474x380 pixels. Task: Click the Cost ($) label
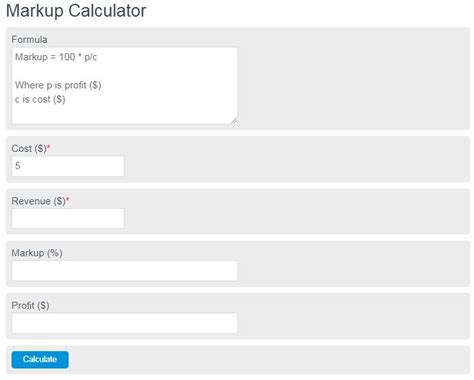(29, 148)
